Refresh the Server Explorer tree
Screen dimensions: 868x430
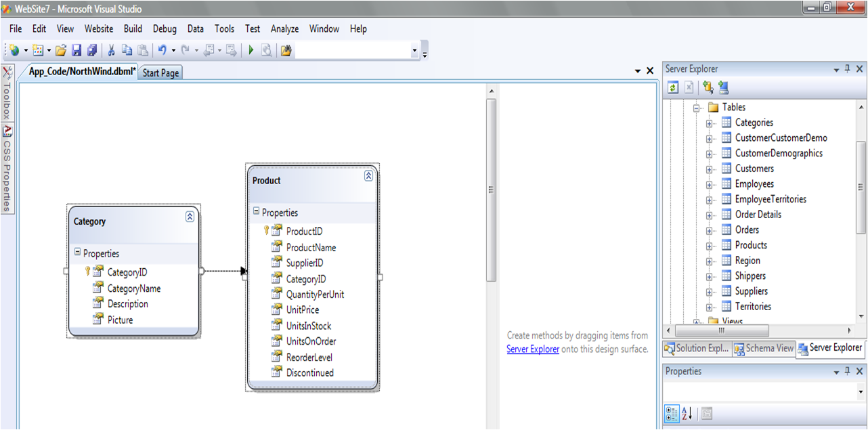(673, 87)
